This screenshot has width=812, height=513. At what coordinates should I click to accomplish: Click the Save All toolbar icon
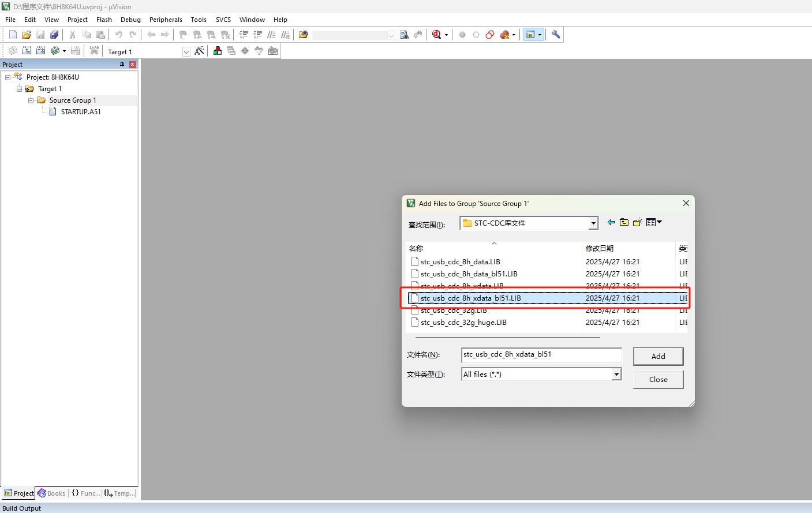coord(54,35)
